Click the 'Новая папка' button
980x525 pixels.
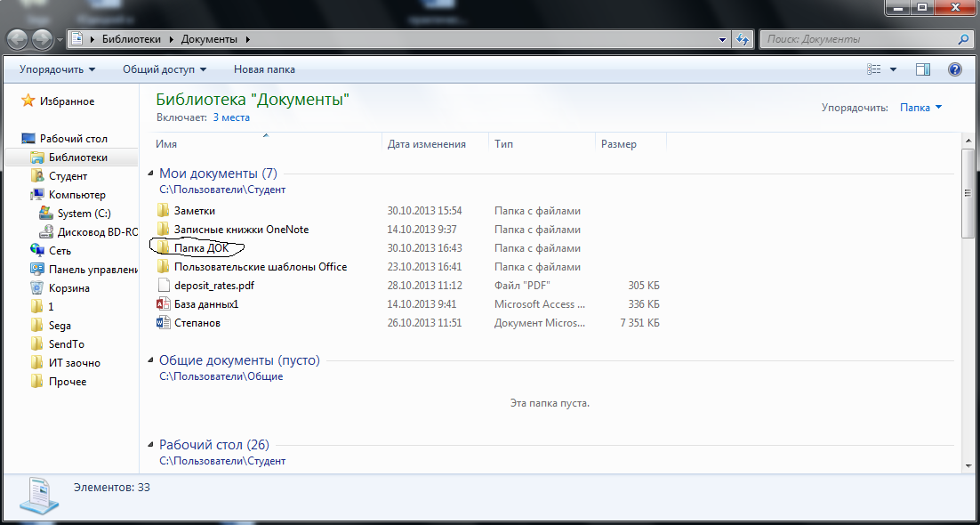click(264, 69)
